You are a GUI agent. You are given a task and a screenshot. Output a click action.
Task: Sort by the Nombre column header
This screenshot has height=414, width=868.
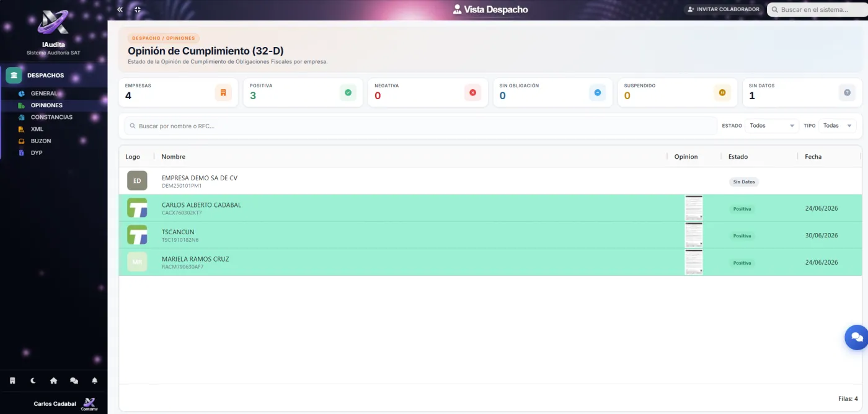coord(174,157)
